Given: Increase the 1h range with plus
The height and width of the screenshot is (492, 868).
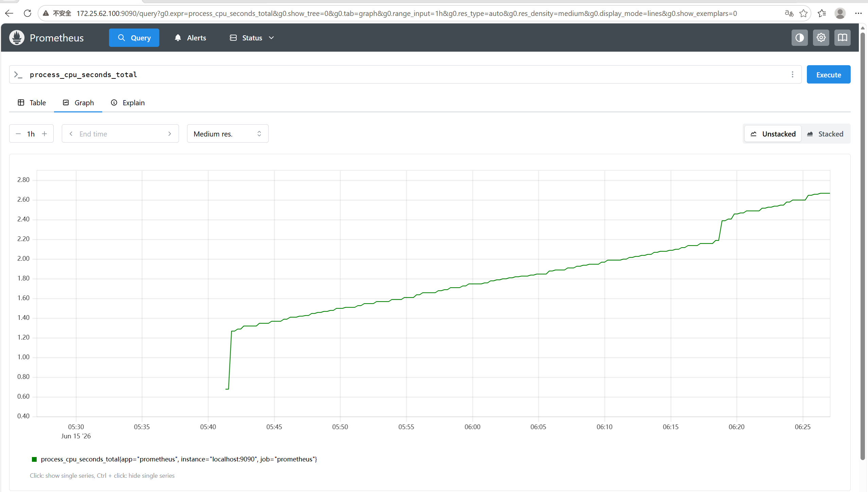Looking at the screenshot, I should tap(44, 134).
